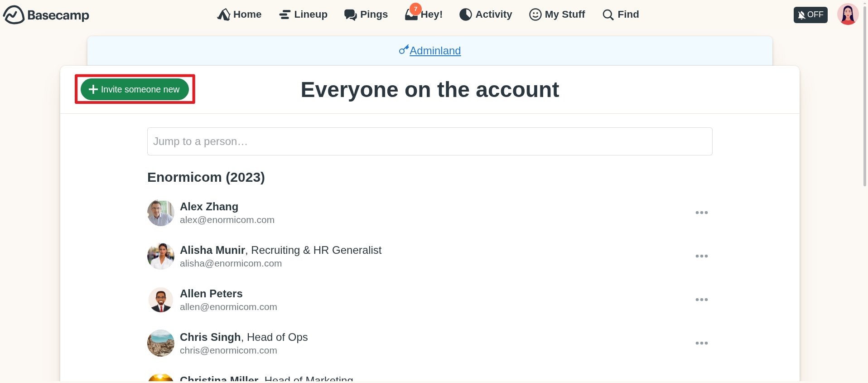Viewport: 868px width, 383px height.
Task: Open user profile avatar menu
Action: tap(848, 15)
